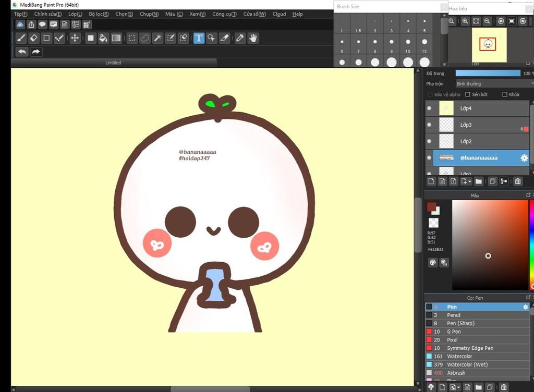Click the Undo arrow

coord(22,52)
